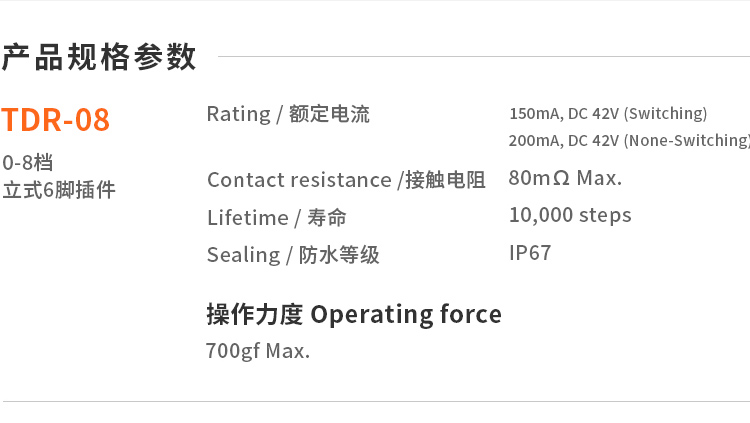The image size is (750, 423).
Task: Click the English word Rating
Action: point(238,114)
